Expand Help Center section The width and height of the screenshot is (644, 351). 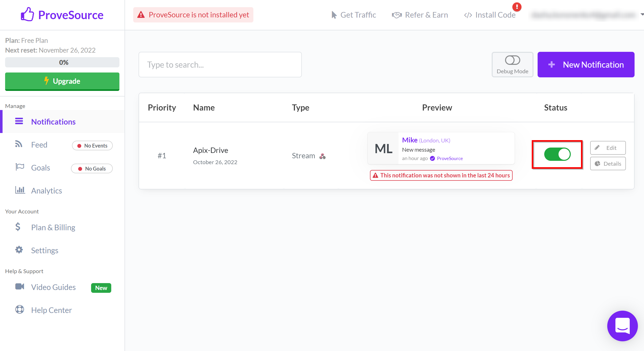52,310
